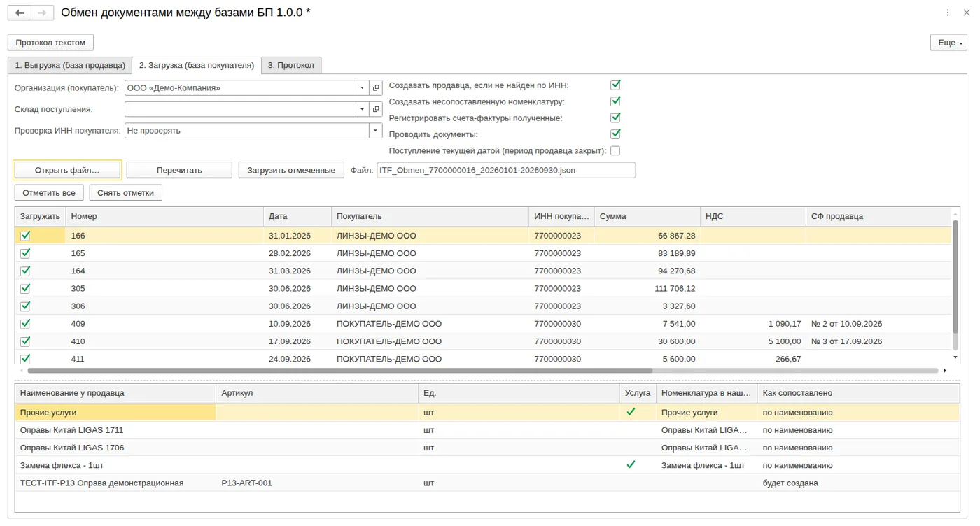Image resolution: width=980 pixels, height=526 pixels.
Task: Click the horizontal scrollbar thumb of the documents table
Action: point(339,371)
